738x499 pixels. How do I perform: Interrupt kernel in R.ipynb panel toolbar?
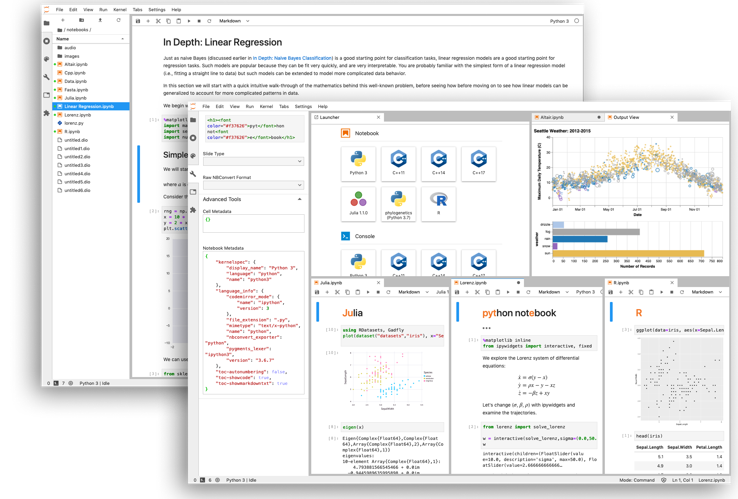point(672,292)
